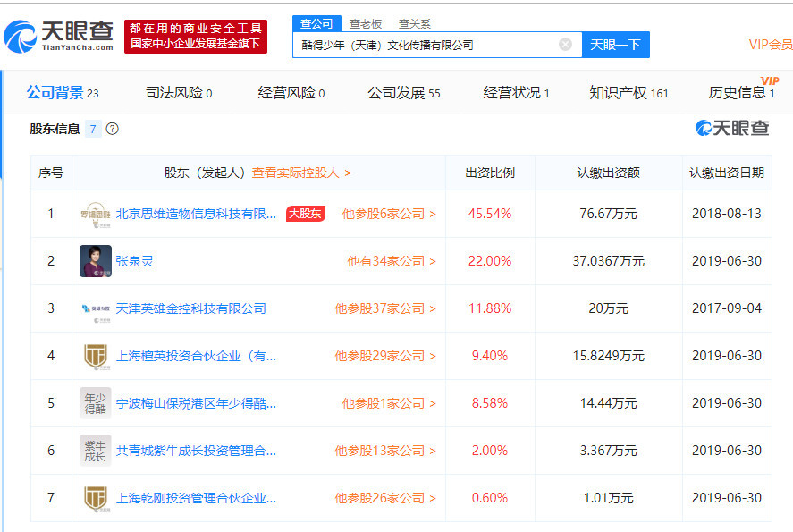Click the 45.54% ownership value
The width and height of the screenshot is (793, 532).
pos(490,214)
